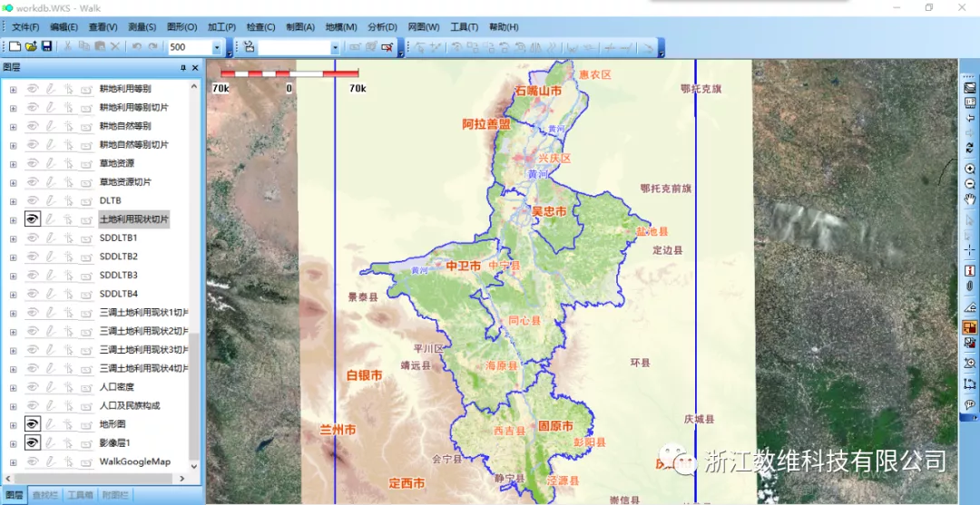Select the polygon selection tool

point(970,384)
